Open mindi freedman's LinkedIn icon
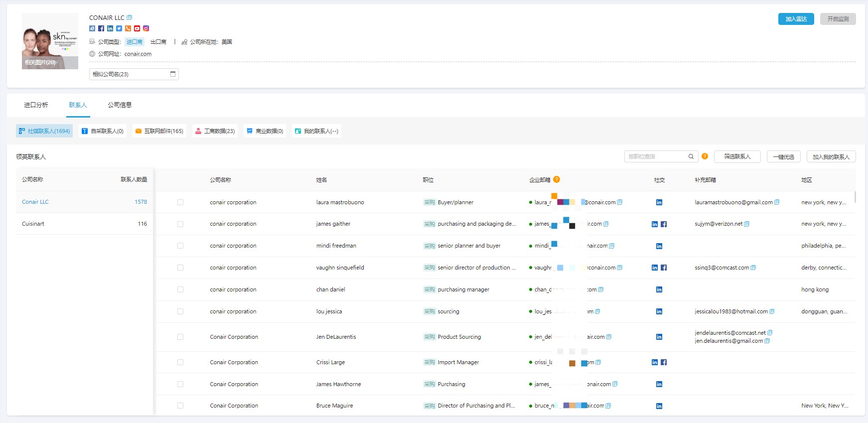Image resolution: width=868 pixels, height=423 pixels. click(659, 246)
